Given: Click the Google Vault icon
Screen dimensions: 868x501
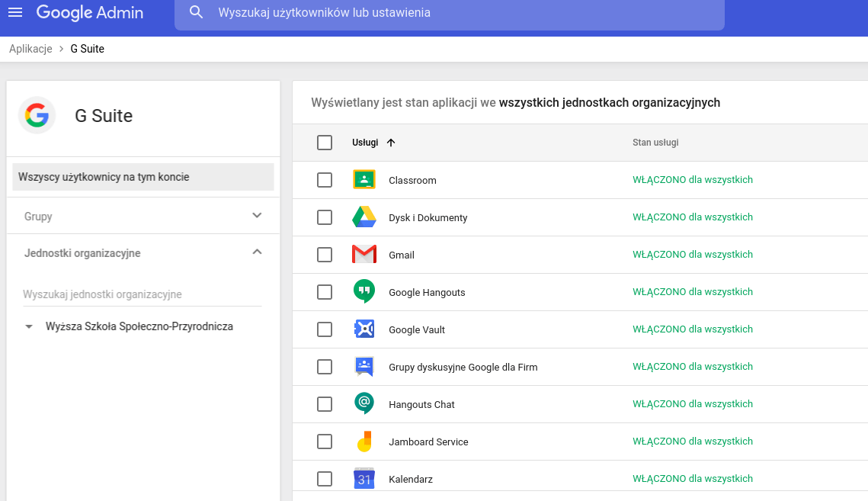Looking at the screenshot, I should click(364, 329).
